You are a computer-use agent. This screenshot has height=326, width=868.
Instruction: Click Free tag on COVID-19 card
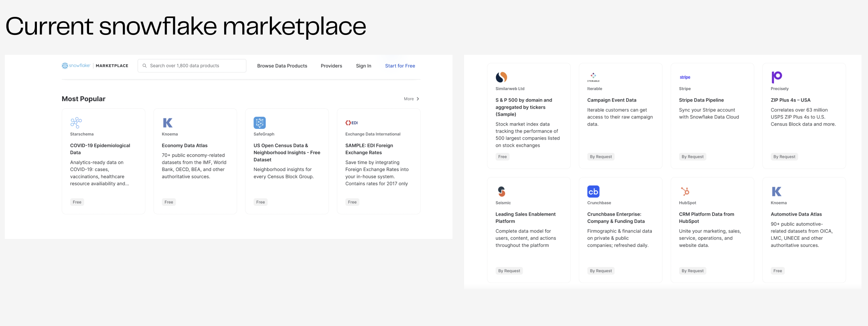[x=77, y=202]
